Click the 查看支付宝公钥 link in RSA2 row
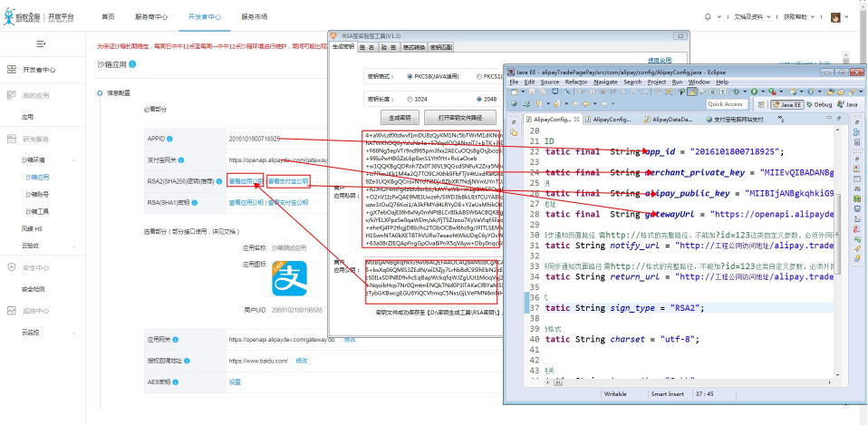868x425 pixels. 288,181
